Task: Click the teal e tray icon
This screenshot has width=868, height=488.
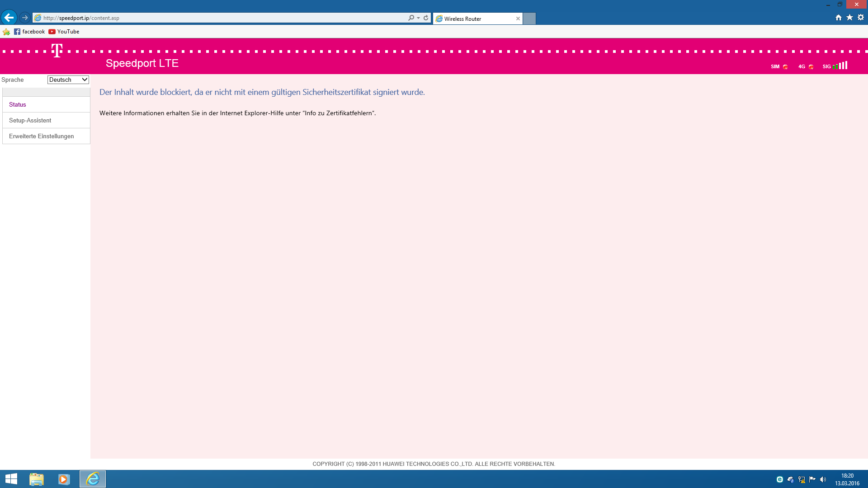Action: coord(780,479)
